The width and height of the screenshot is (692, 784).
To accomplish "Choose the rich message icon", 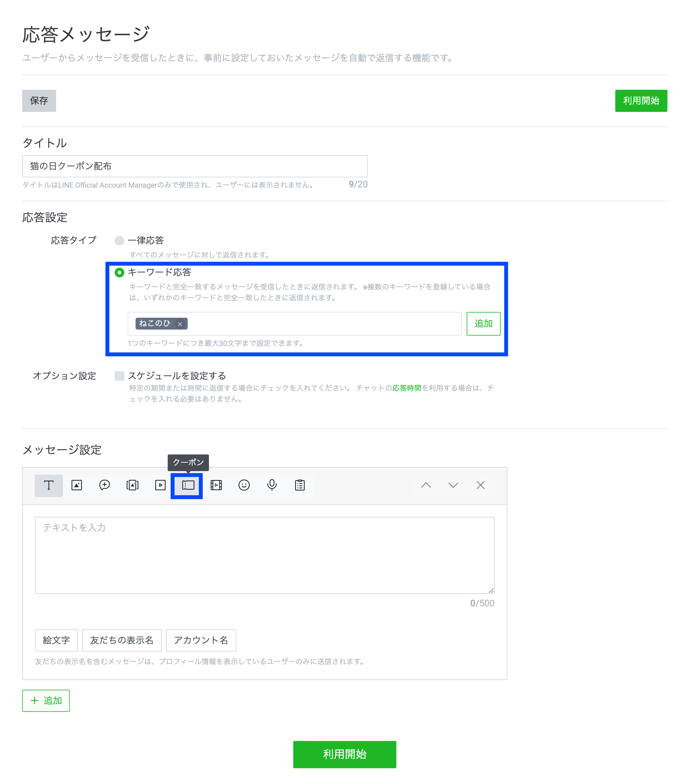I will (104, 485).
